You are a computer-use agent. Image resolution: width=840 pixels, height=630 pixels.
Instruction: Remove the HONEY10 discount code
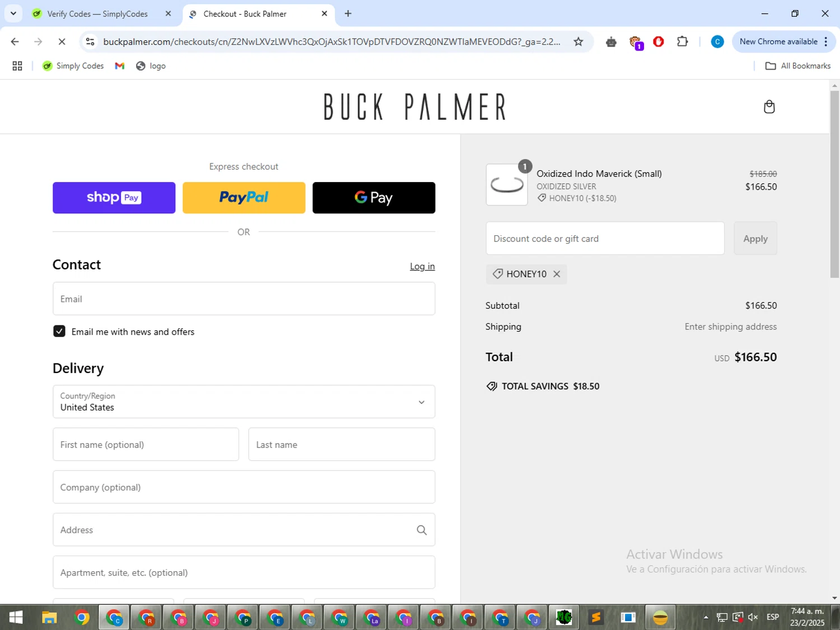pos(557,274)
